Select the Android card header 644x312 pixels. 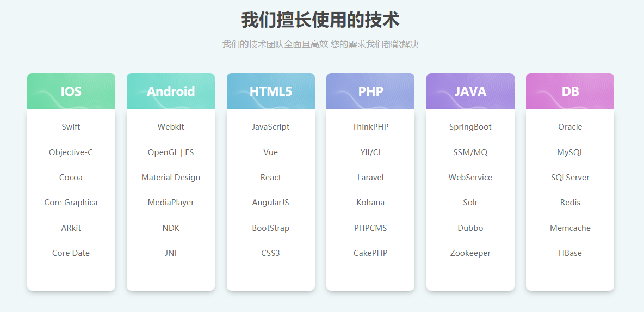(x=171, y=91)
